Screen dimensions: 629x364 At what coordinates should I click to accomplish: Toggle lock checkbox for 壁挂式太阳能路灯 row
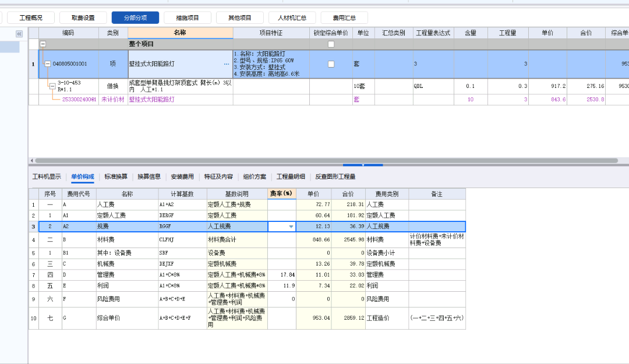[x=331, y=64]
